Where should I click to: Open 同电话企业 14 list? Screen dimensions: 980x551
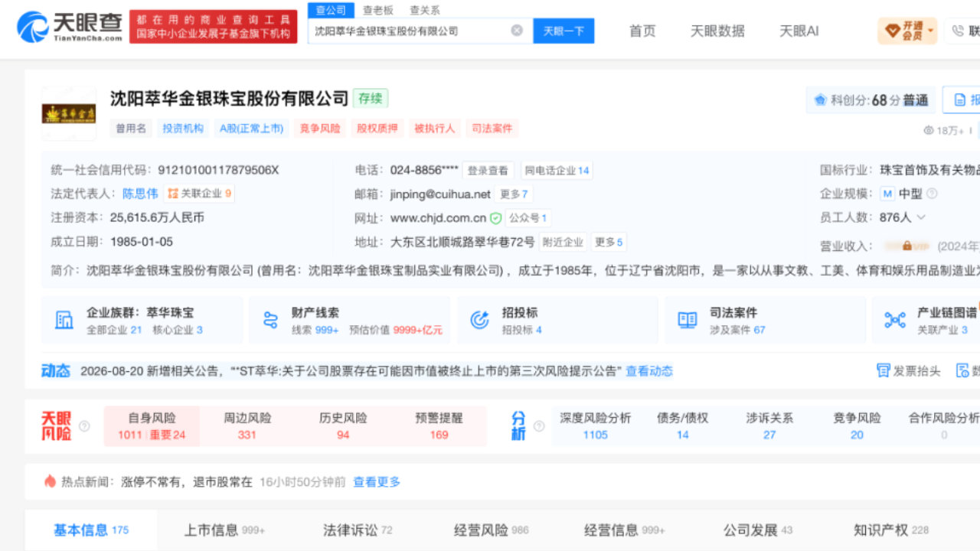click(557, 170)
